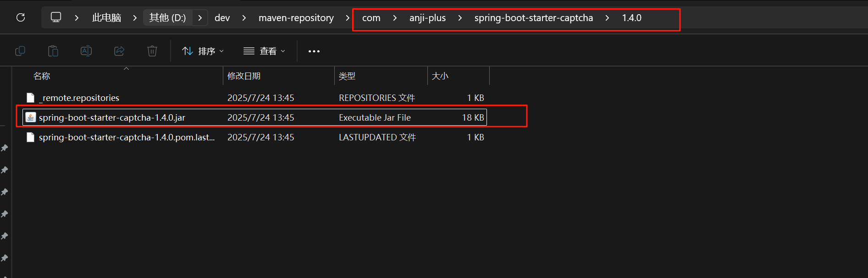Image resolution: width=868 pixels, height=278 pixels.
Task: Sort by 修改日期 column header
Action: (x=244, y=76)
